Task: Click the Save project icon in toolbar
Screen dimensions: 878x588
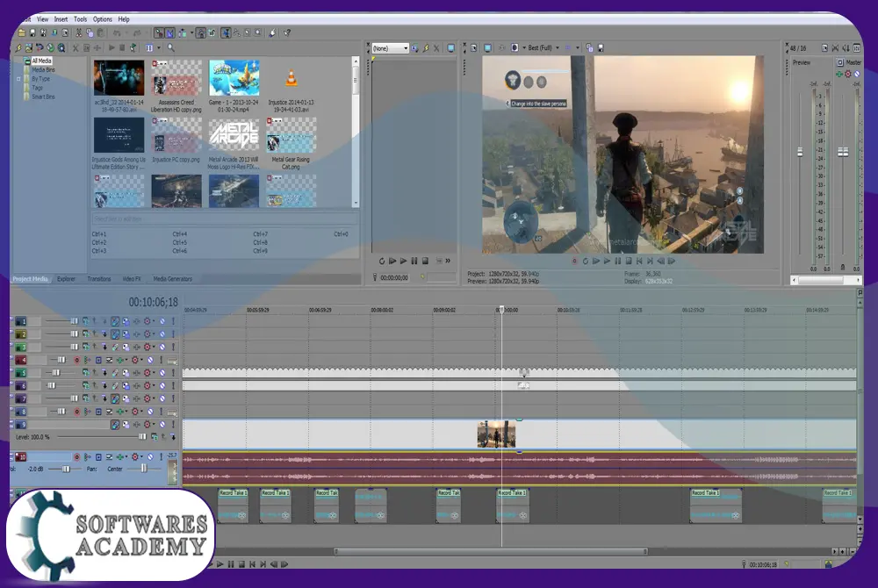Action: click(32, 33)
